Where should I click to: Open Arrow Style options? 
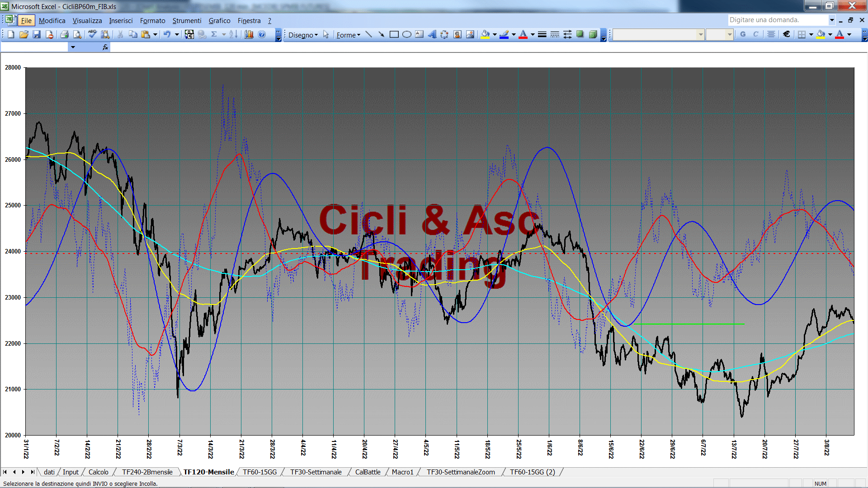(x=567, y=34)
